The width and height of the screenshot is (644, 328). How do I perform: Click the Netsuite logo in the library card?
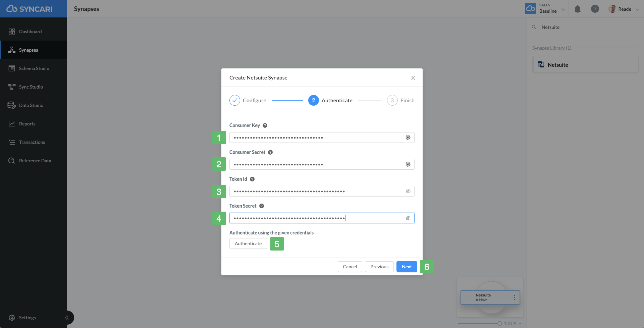click(x=541, y=64)
